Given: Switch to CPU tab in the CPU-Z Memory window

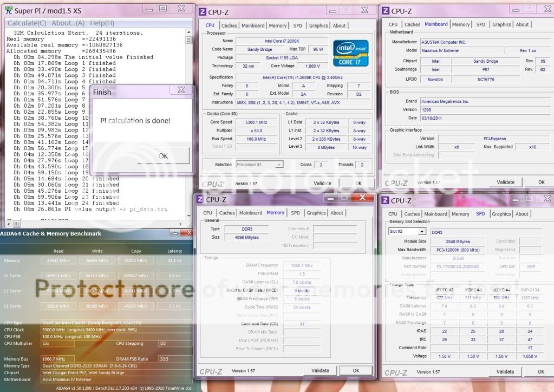Looking at the screenshot, I should pyautogui.click(x=208, y=213).
